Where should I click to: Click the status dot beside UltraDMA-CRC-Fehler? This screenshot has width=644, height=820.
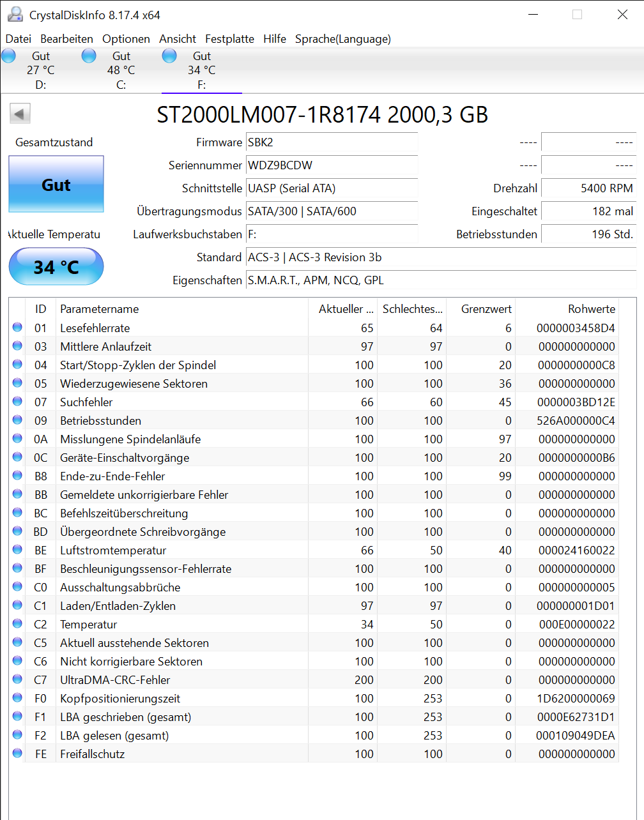click(17, 680)
